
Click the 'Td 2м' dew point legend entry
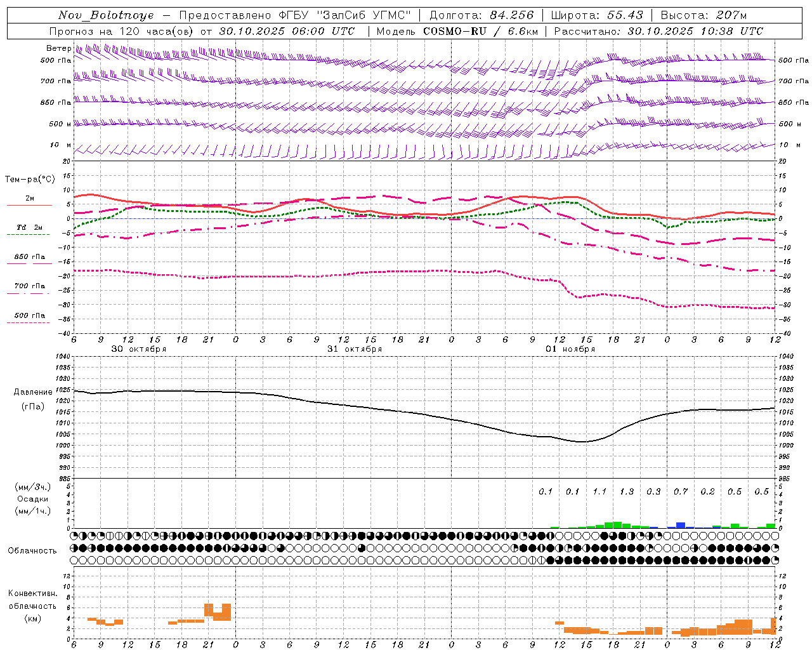[x=29, y=227]
